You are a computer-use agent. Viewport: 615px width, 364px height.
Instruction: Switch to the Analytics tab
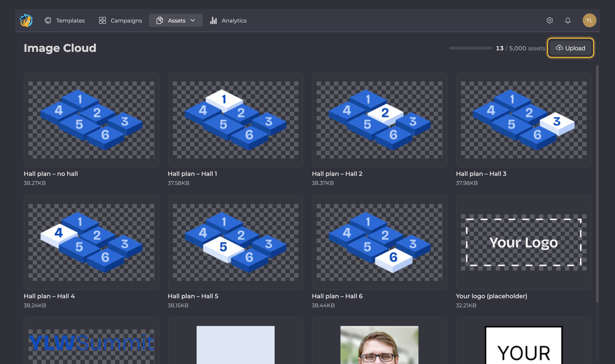pos(228,20)
